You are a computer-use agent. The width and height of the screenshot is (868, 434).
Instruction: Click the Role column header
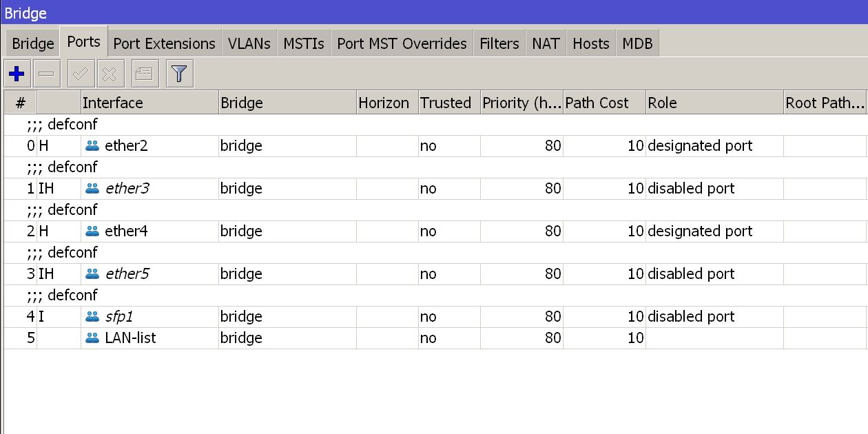(714, 103)
